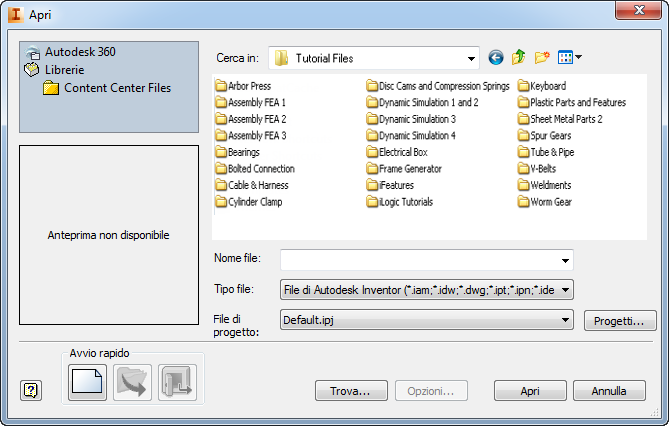The image size is (669, 426).
Task: Select Dynamic Simulation 1 and 2 folder
Action: pos(422,102)
